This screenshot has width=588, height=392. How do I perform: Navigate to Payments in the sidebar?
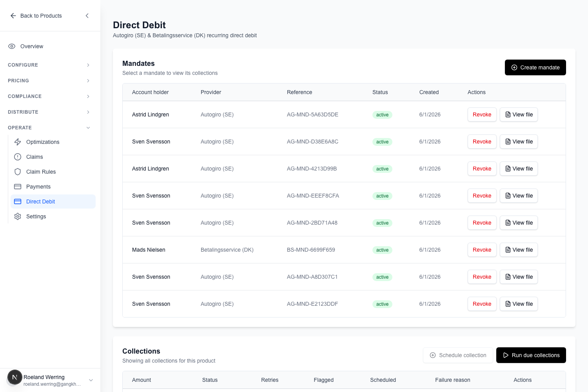point(53,187)
